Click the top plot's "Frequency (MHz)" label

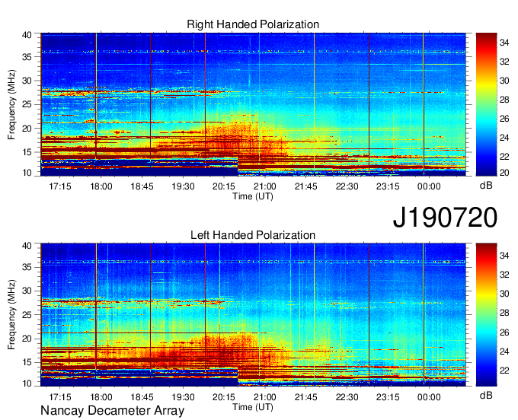point(11,104)
